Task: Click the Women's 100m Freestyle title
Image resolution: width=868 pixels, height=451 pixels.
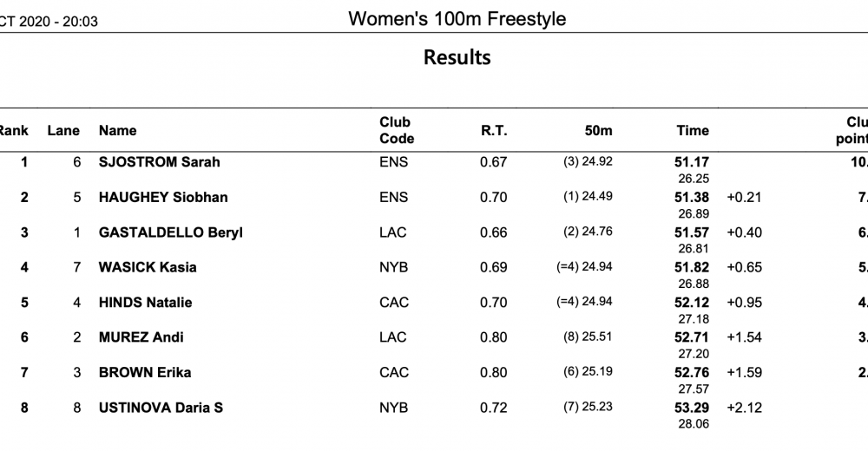Action: [457, 19]
